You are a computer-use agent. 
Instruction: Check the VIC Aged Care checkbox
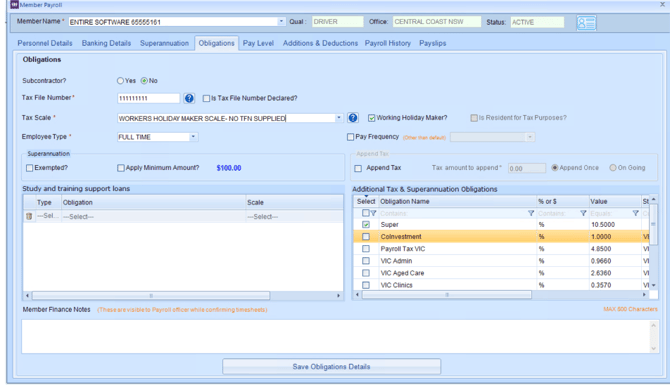click(366, 273)
